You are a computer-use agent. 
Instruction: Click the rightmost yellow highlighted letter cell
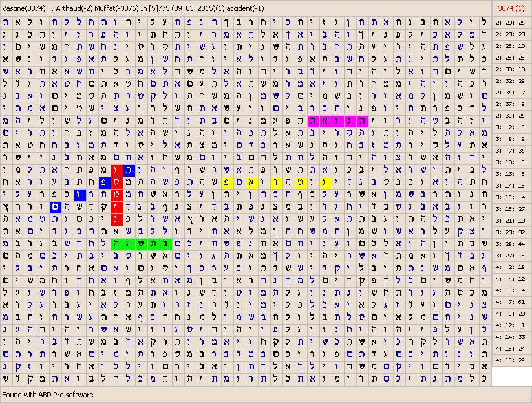325,182
